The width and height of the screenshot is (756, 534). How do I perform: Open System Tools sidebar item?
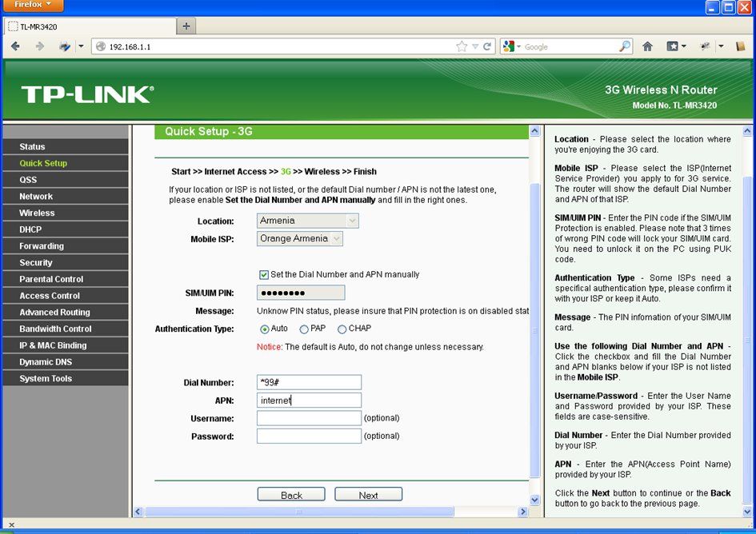(x=66, y=378)
